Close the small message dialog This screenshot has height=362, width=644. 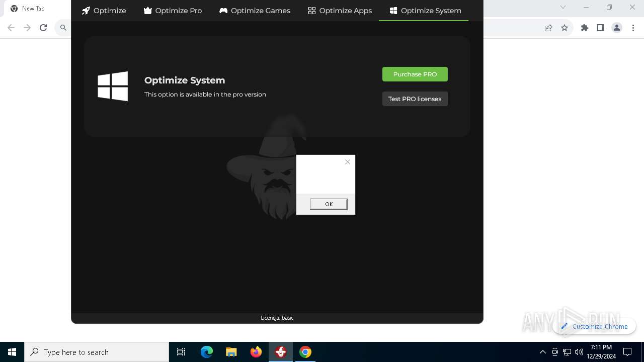point(348,162)
